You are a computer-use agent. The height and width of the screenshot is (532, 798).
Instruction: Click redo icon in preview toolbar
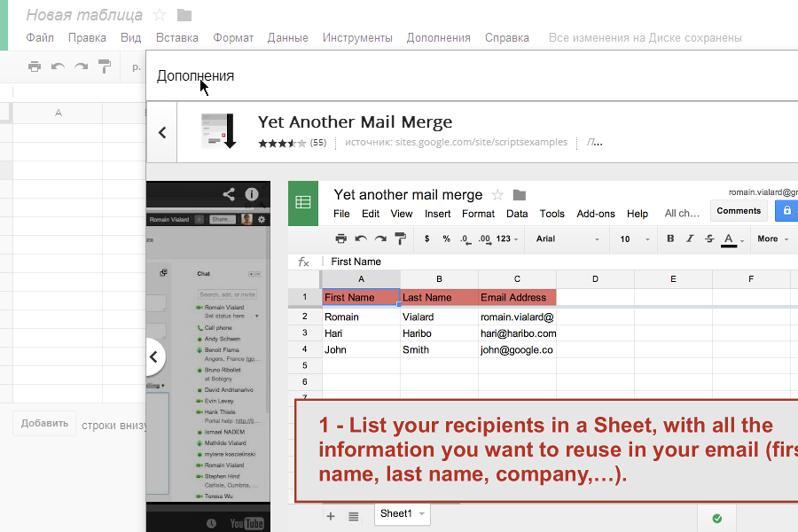click(x=380, y=239)
